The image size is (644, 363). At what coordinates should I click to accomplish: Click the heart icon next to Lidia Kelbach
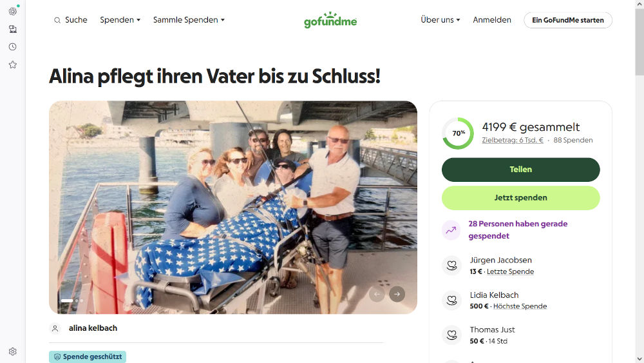coord(452,300)
